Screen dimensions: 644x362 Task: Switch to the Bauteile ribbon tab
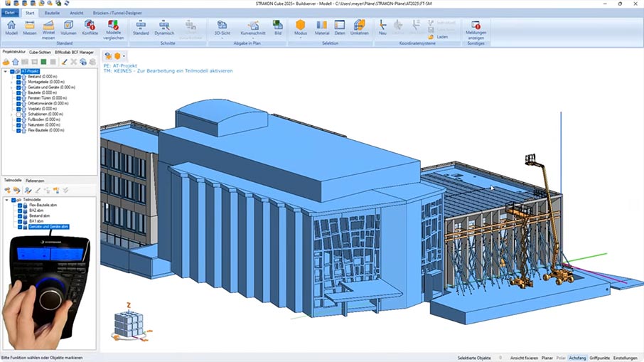point(52,13)
